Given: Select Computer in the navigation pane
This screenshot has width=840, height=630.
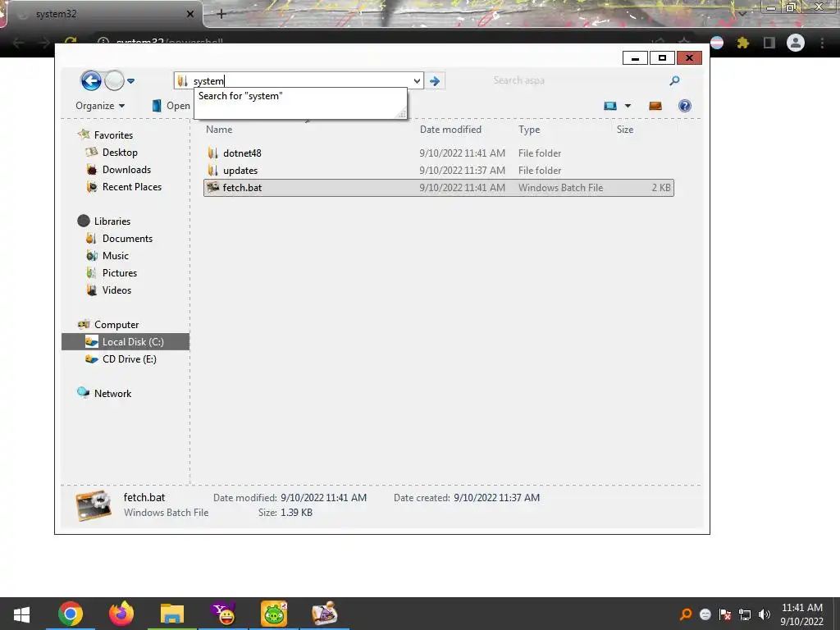Looking at the screenshot, I should coord(116,325).
